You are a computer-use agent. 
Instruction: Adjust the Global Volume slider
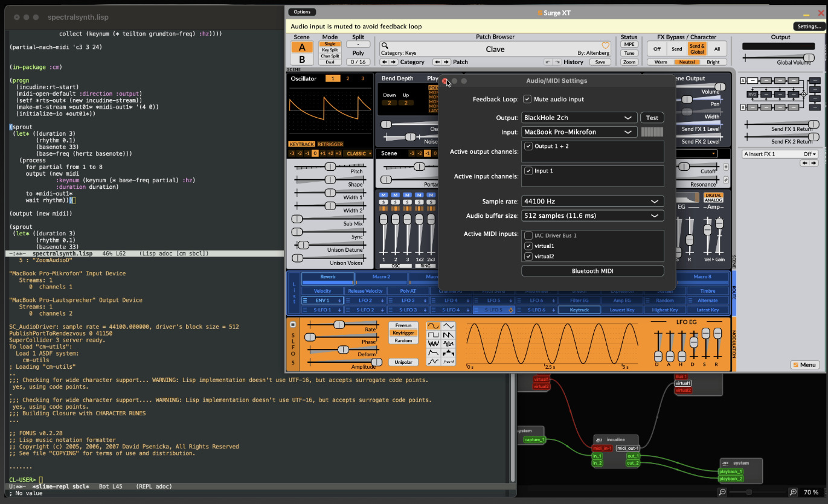pyautogui.click(x=778, y=57)
